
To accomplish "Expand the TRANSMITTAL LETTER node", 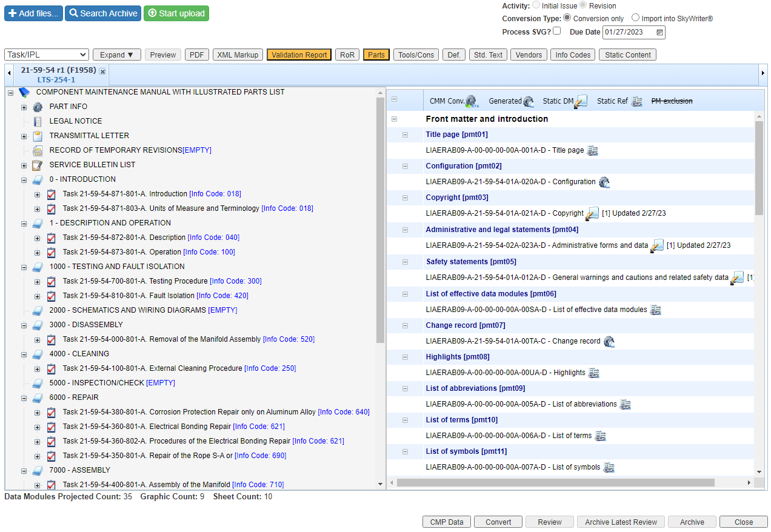I will [x=24, y=136].
